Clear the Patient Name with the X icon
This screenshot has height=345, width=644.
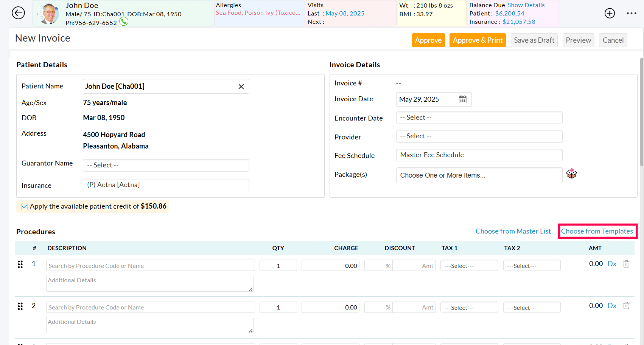click(241, 86)
